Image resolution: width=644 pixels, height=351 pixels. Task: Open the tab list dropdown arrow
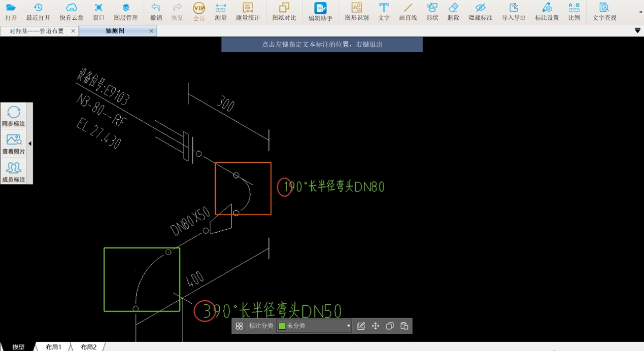(637, 31)
